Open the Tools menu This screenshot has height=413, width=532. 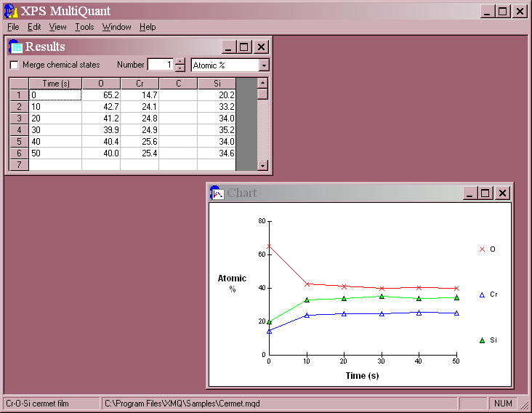(x=84, y=27)
